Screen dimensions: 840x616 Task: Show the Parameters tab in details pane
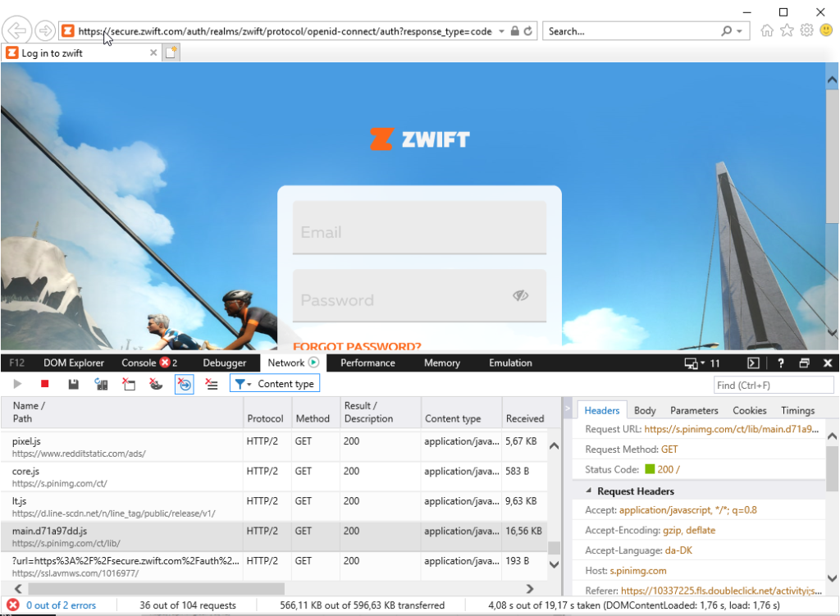click(x=694, y=410)
